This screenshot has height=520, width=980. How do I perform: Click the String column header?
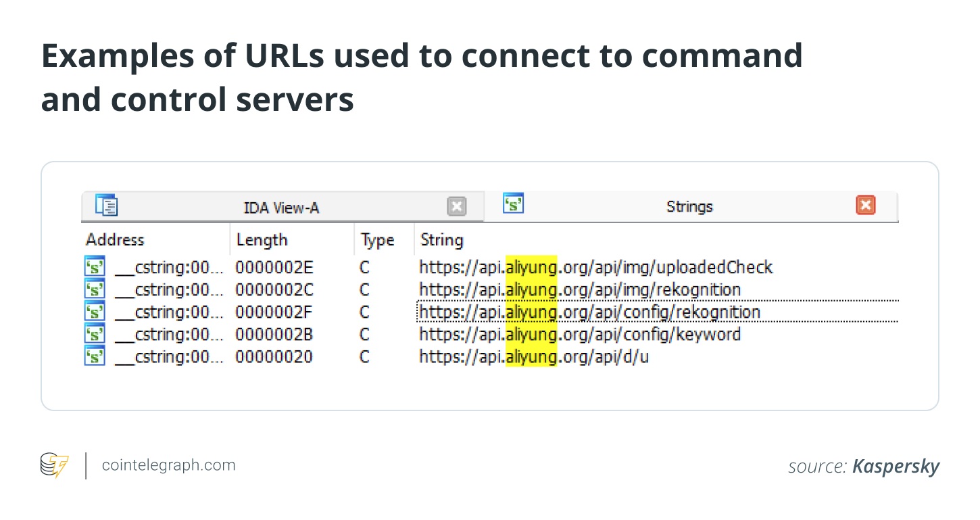click(442, 240)
